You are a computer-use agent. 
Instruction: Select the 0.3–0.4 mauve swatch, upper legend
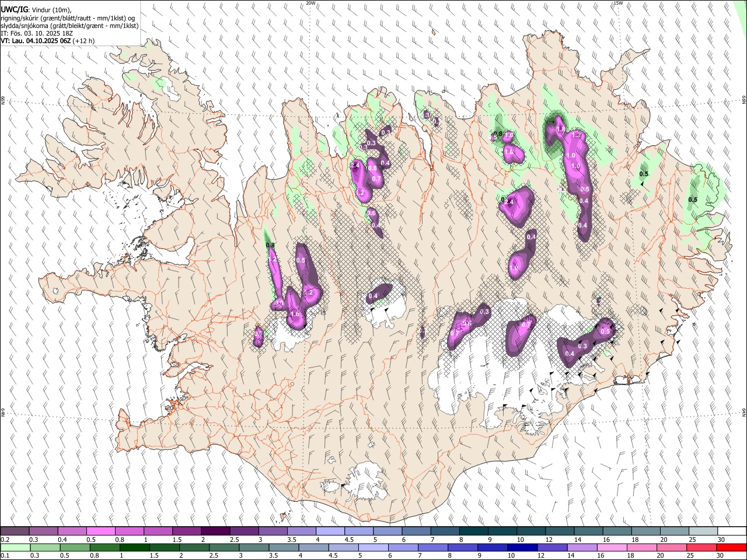coord(43,531)
